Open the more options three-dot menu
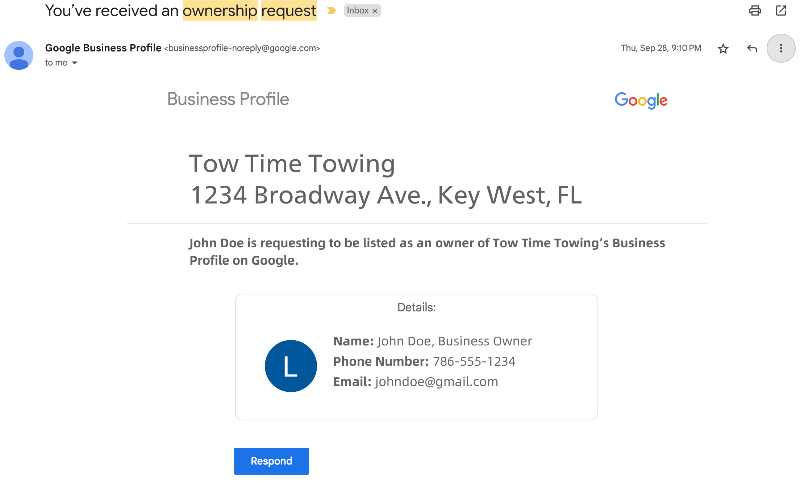The height and width of the screenshot is (483, 800). coord(781,48)
